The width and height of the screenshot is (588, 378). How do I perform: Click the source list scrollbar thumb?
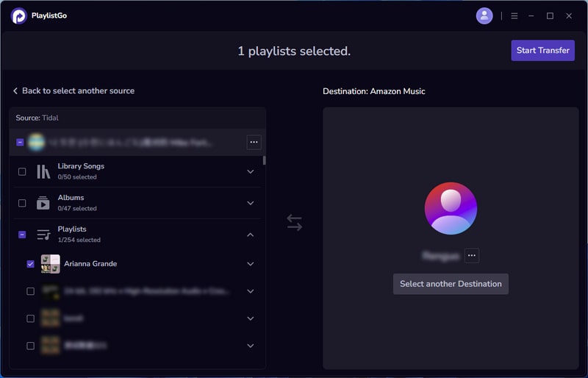[x=264, y=160]
